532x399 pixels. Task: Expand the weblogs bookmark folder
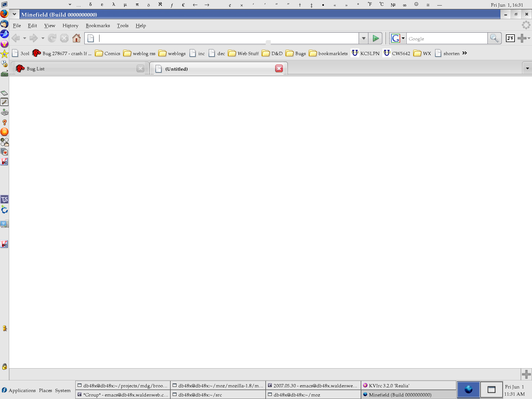[172, 53]
